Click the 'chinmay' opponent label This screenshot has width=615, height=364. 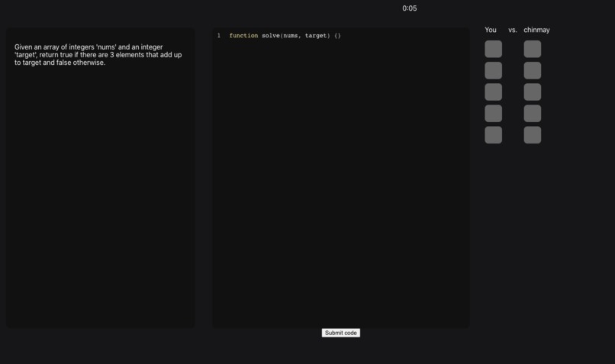pos(536,30)
